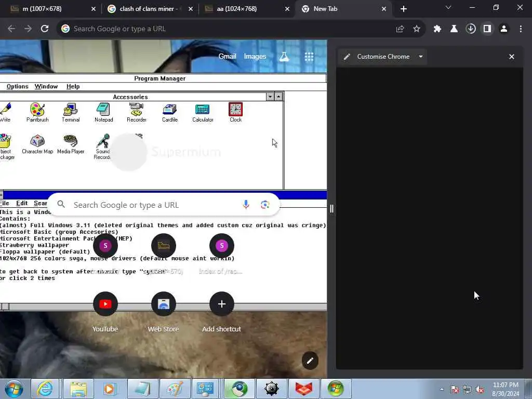The width and height of the screenshot is (532, 399).
Task: Open the Extensions puzzle icon
Action: (x=437, y=29)
